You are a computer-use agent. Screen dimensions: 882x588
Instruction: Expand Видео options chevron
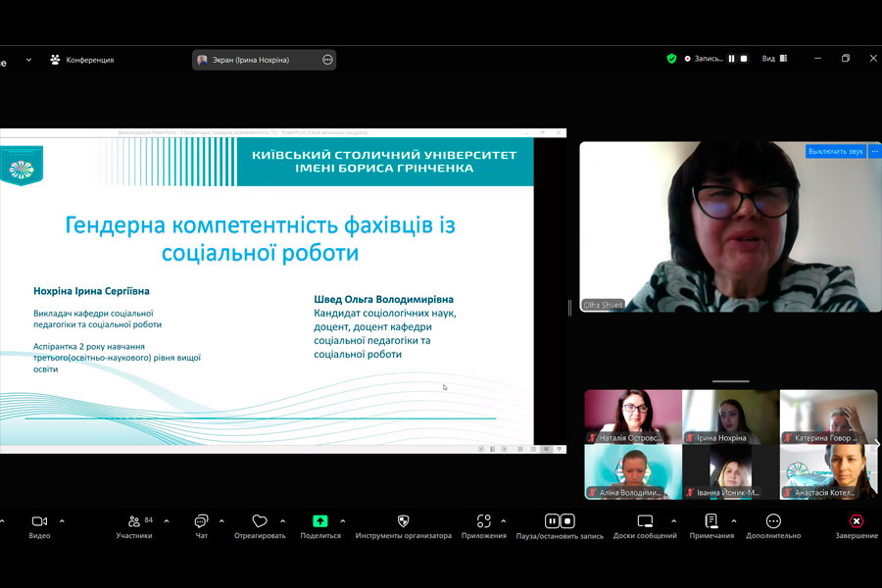pos(62,521)
